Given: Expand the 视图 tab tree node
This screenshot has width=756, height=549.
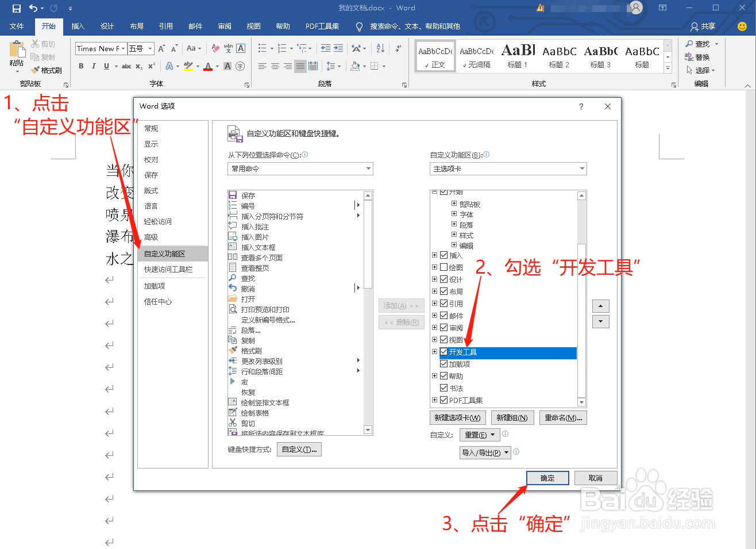Looking at the screenshot, I should pyautogui.click(x=434, y=340).
